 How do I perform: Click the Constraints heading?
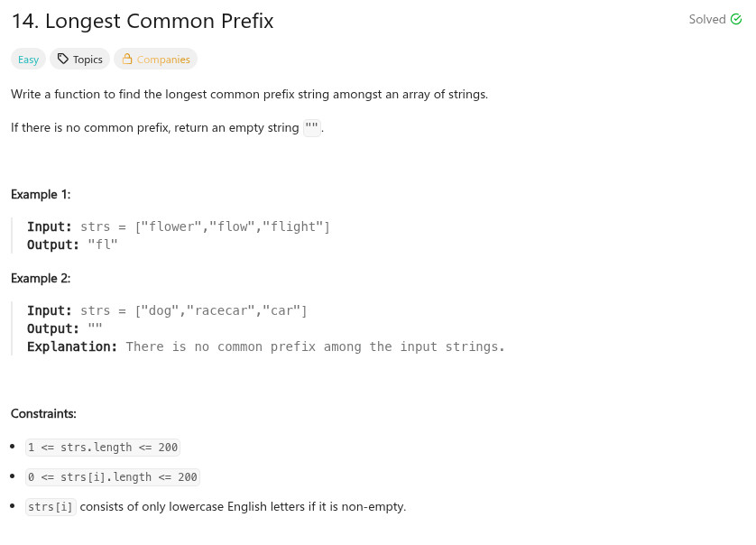(x=43, y=413)
